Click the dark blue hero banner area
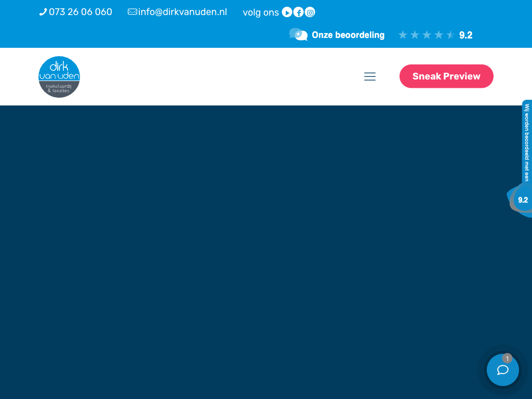Image resolution: width=532 pixels, height=399 pixels. point(249,249)
